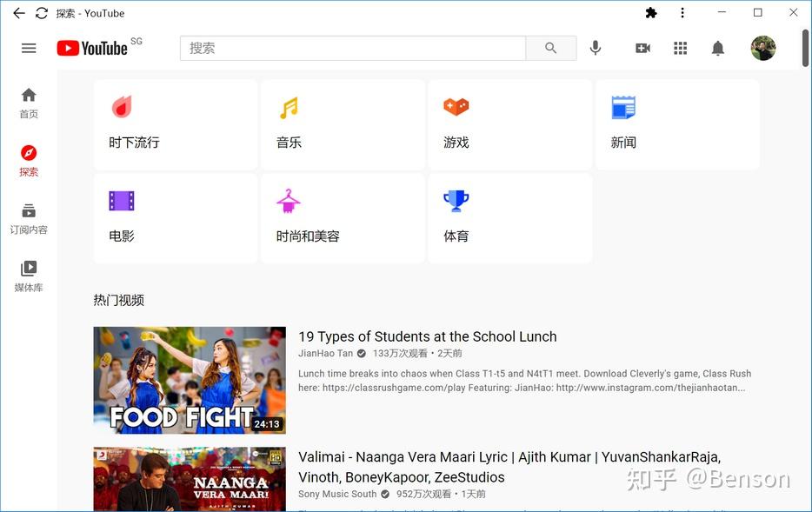
Task: Click inside the 搜索 search field
Action: coord(348,48)
